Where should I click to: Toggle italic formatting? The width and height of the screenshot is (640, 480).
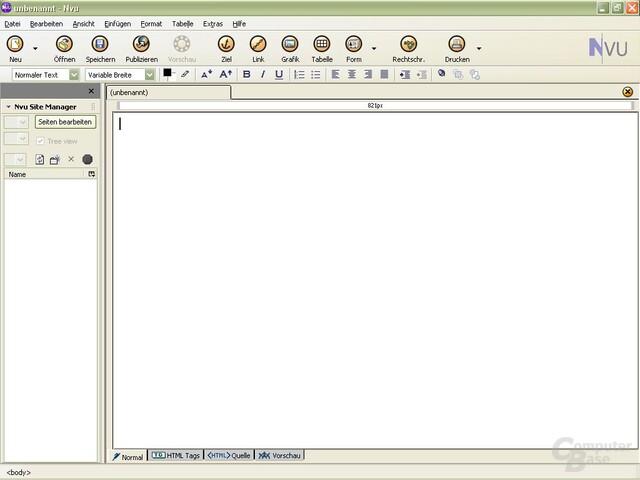[x=263, y=74]
